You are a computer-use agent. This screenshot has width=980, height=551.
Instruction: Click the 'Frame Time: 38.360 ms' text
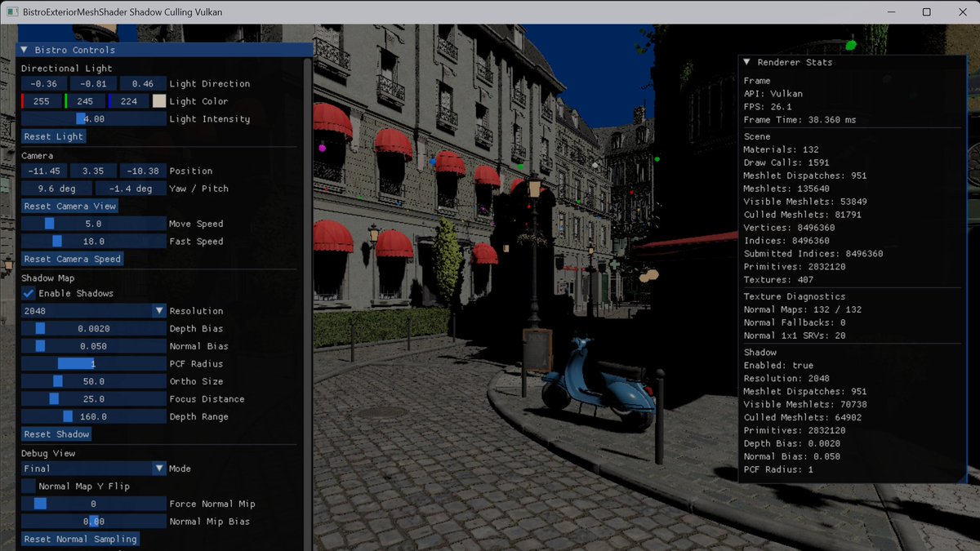tap(800, 120)
